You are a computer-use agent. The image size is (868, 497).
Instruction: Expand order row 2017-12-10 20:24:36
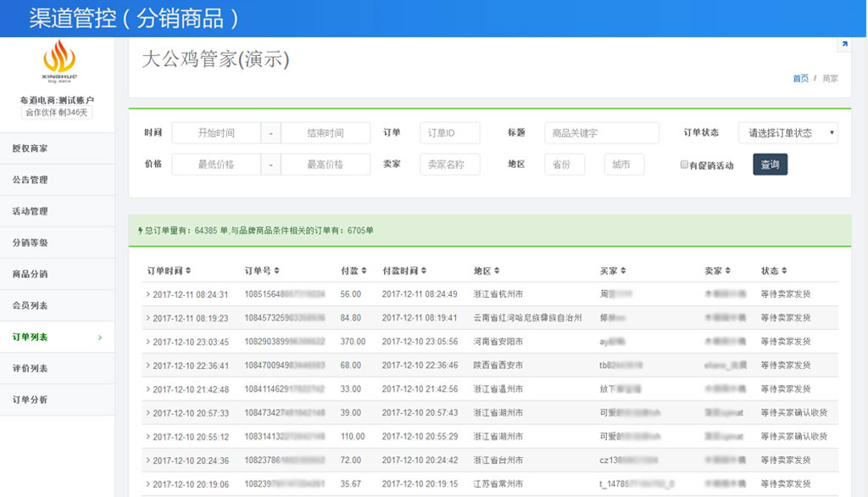pos(147,461)
